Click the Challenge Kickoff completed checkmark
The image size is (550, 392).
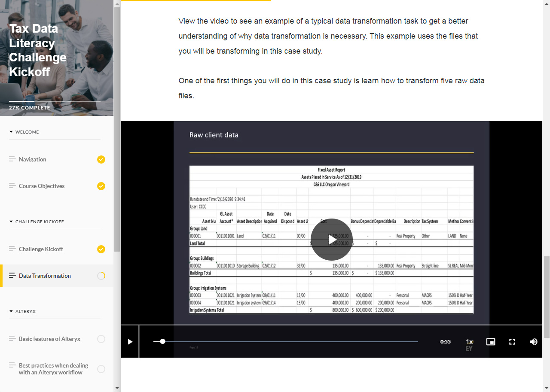[101, 249]
